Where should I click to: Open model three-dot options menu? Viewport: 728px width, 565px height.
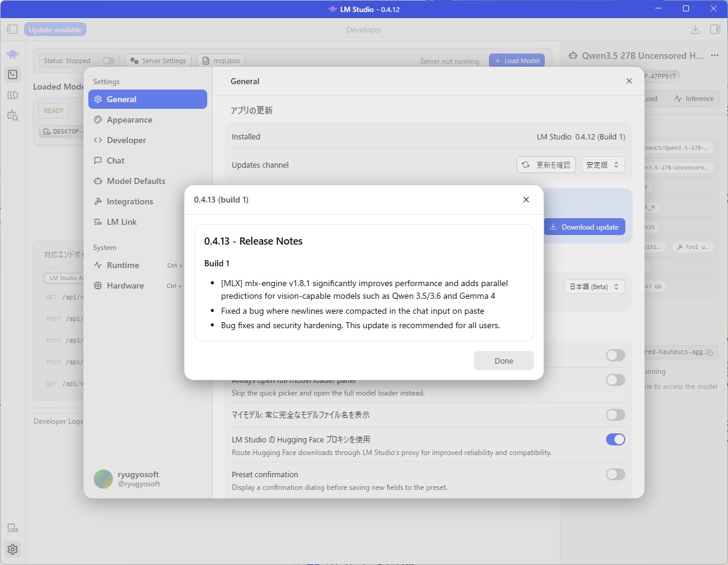point(714,55)
